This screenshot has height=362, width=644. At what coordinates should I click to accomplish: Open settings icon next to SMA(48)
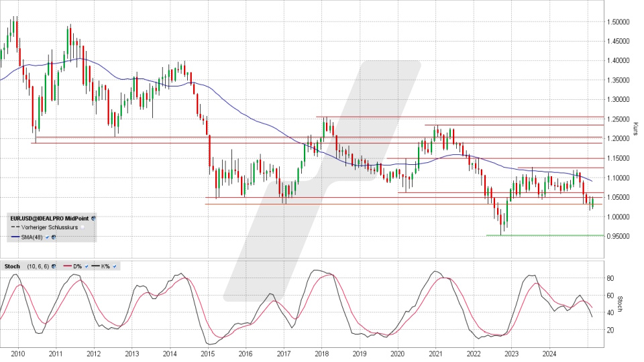[x=54, y=237]
